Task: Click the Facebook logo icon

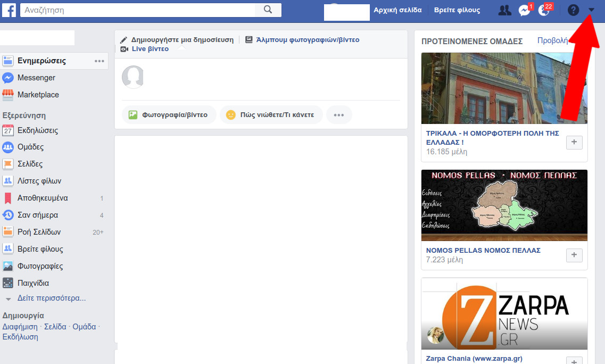Action: pyautogui.click(x=9, y=10)
